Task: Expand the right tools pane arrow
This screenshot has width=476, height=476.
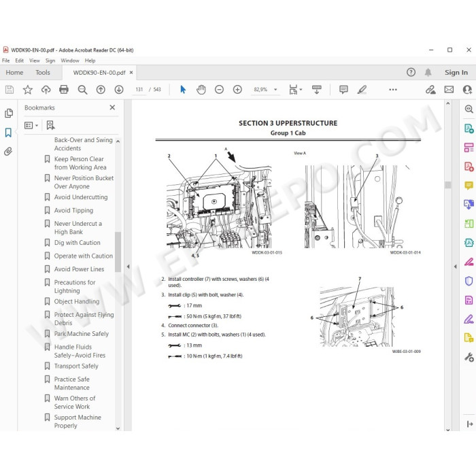Action: pyautogui.click(x=455, y=267)
